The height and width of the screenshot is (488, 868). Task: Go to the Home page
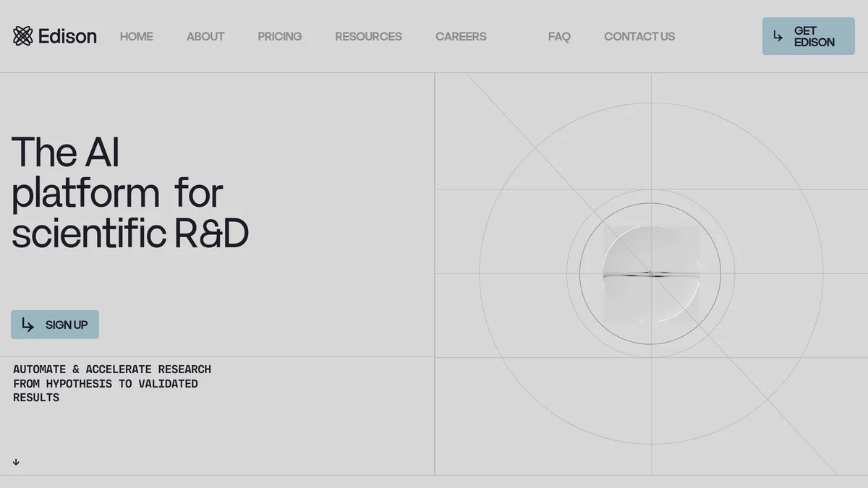click(x=136, y=36)
